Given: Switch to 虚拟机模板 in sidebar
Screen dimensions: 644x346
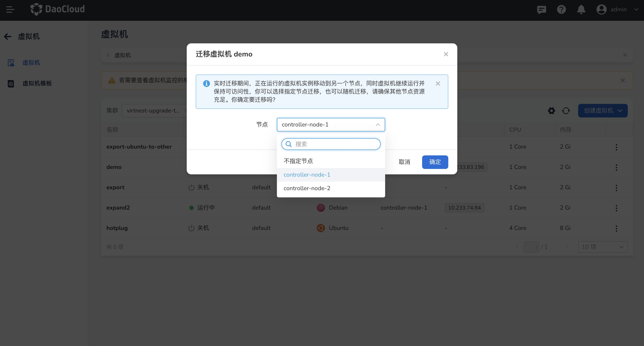Looking at the screenshot, I should pyautogui.click(x=37, y=83).
